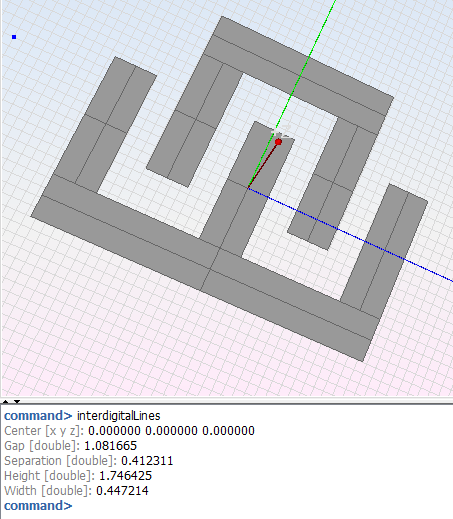This screenshot has height=519, width=453.
Task: Click the small blue square marker
Action: (x=14, y=37)
